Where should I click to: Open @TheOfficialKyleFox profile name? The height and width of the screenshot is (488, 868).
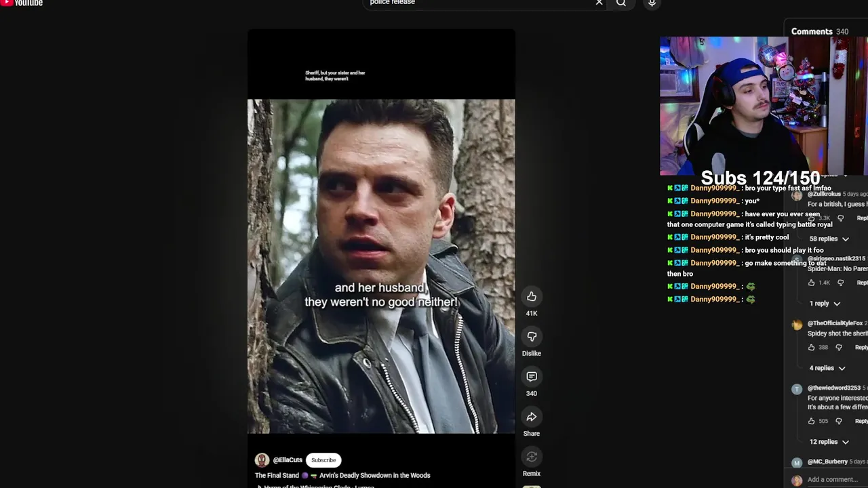pos(835,323)
